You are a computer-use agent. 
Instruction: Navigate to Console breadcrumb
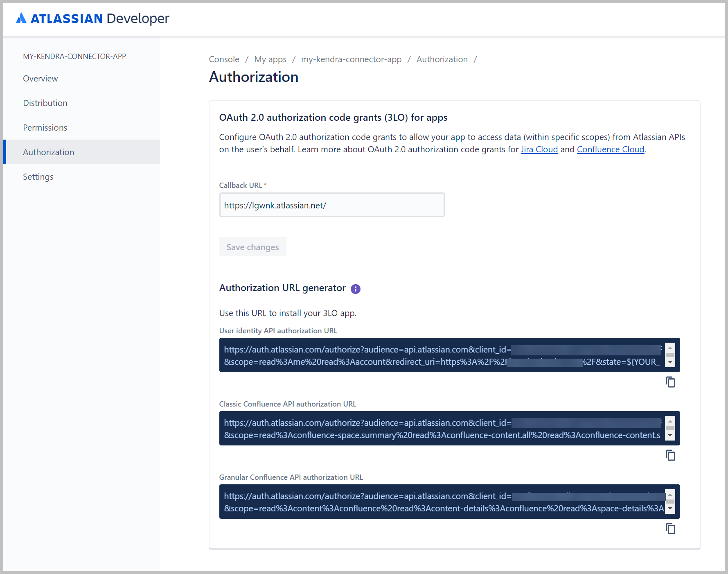[x=224, y=59]
